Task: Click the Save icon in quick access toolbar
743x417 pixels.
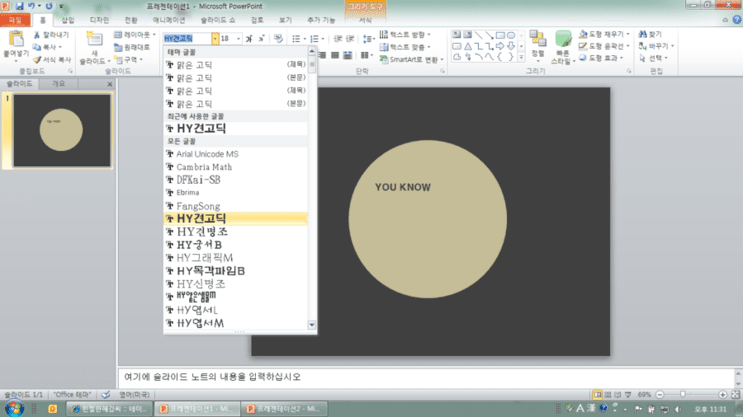Action: [19, 6]
